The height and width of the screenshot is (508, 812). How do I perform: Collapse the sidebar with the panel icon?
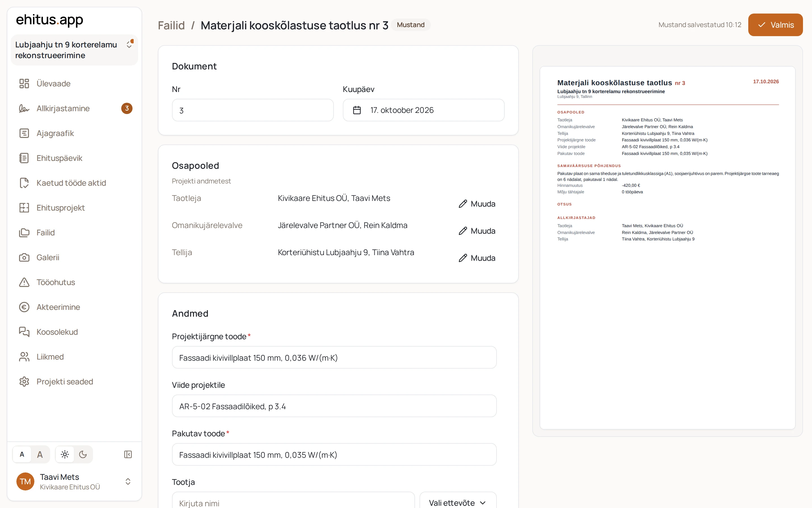tap(128, 454)
